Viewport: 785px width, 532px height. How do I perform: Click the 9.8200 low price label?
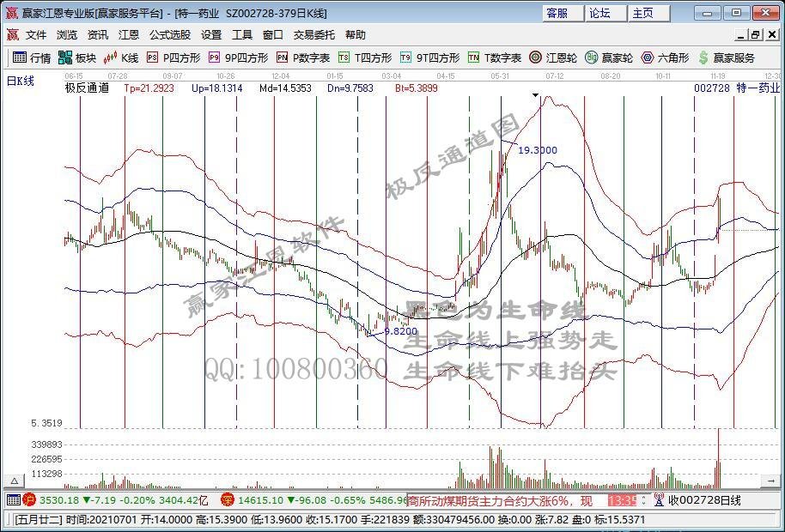(x=400, y=331)
